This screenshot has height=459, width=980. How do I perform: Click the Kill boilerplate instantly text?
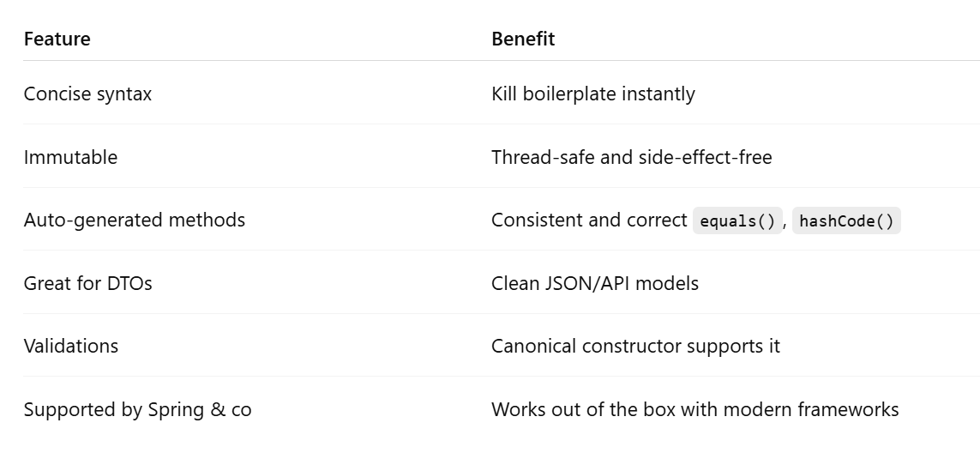592,94
